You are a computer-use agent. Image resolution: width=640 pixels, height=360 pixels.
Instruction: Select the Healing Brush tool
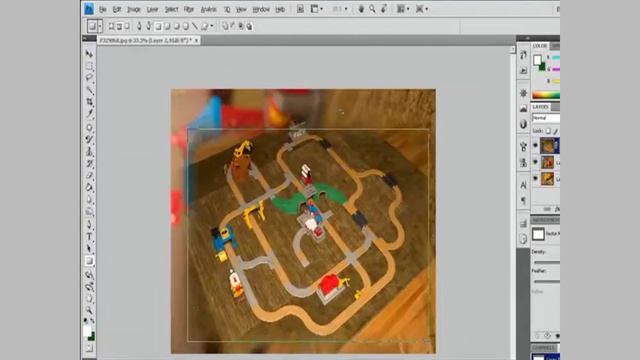(89, 127)
